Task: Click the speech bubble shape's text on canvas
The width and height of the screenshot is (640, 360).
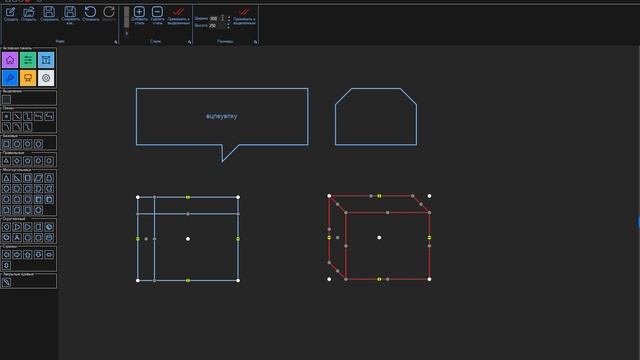Action: point(222,116)
